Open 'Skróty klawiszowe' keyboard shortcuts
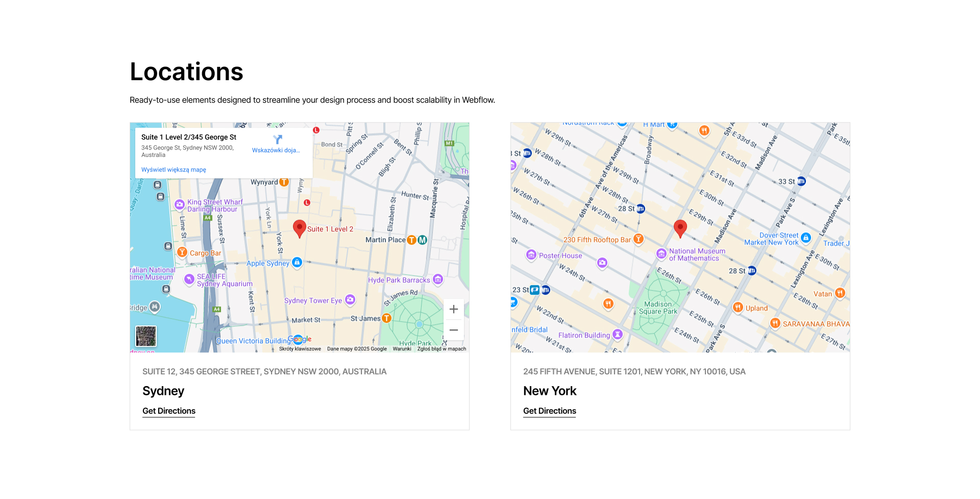980x499 pixels. (x=300, y=349)
